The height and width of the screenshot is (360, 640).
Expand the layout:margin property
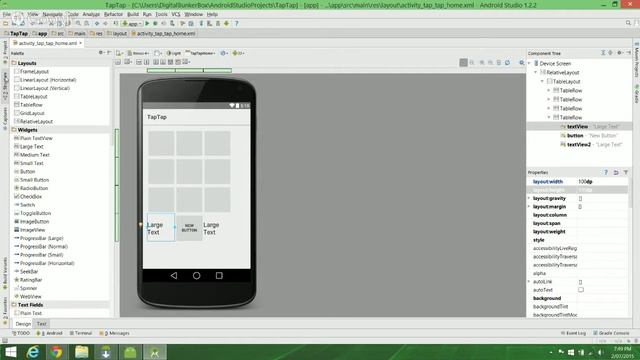pos(529,207)
